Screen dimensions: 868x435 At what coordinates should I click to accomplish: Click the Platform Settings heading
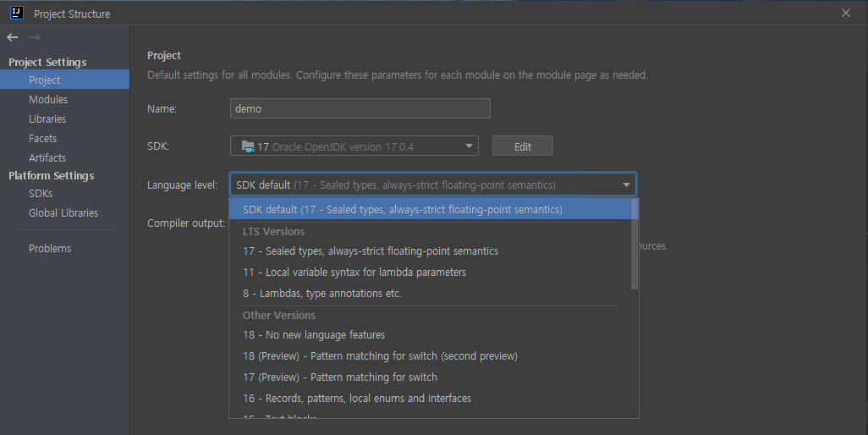pyautogui.click(x=52, y=175)
